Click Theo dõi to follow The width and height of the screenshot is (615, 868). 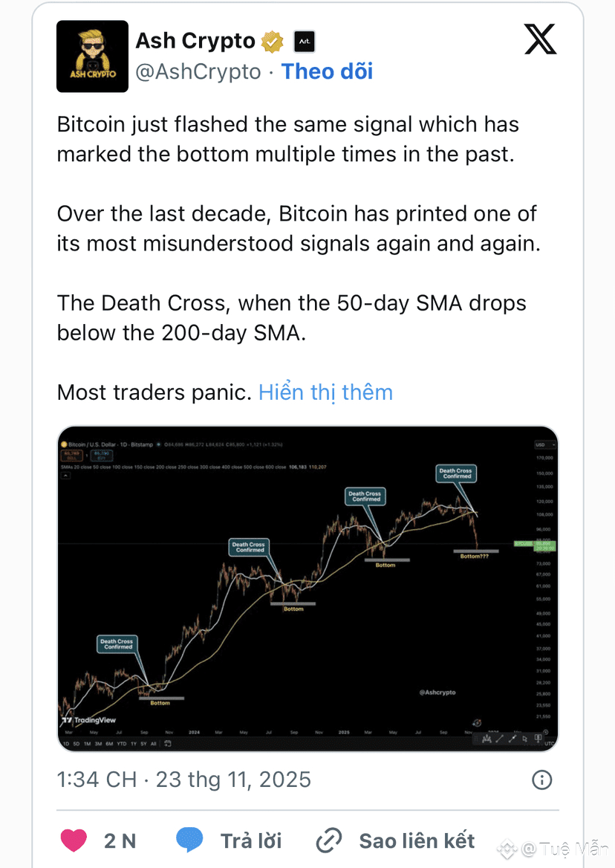click(x=327, y=71)
